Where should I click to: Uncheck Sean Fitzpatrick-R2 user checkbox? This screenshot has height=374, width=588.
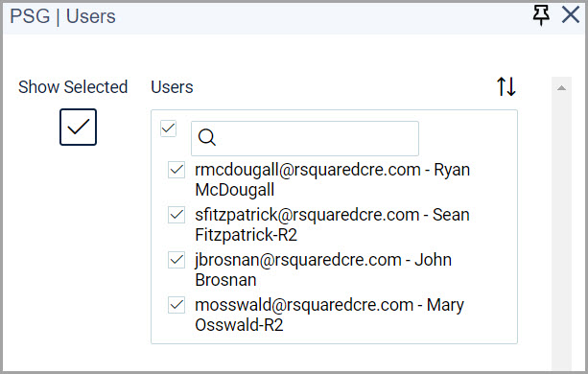176,215
